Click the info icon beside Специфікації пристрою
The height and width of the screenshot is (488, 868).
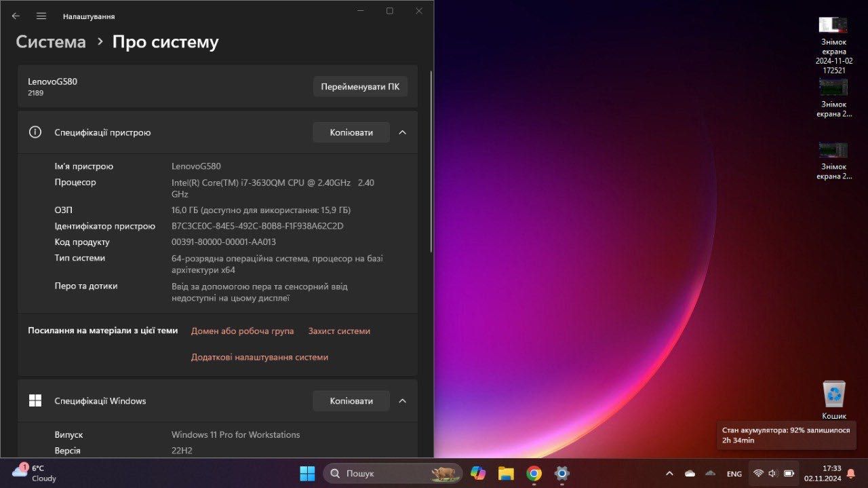click(x=35, y=132)
